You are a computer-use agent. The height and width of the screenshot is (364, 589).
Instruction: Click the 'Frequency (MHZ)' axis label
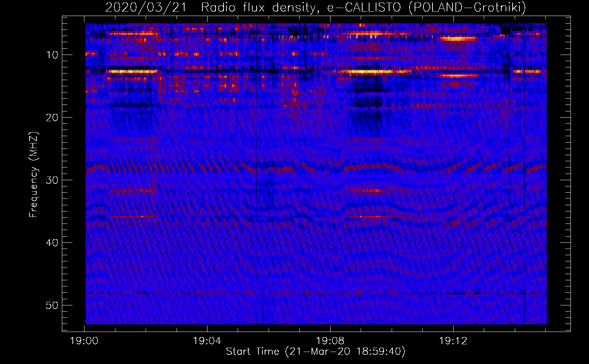33,175
